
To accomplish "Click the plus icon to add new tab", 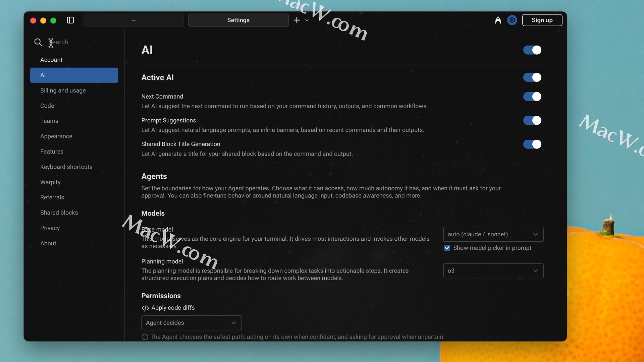I will [x=297, y=20].
